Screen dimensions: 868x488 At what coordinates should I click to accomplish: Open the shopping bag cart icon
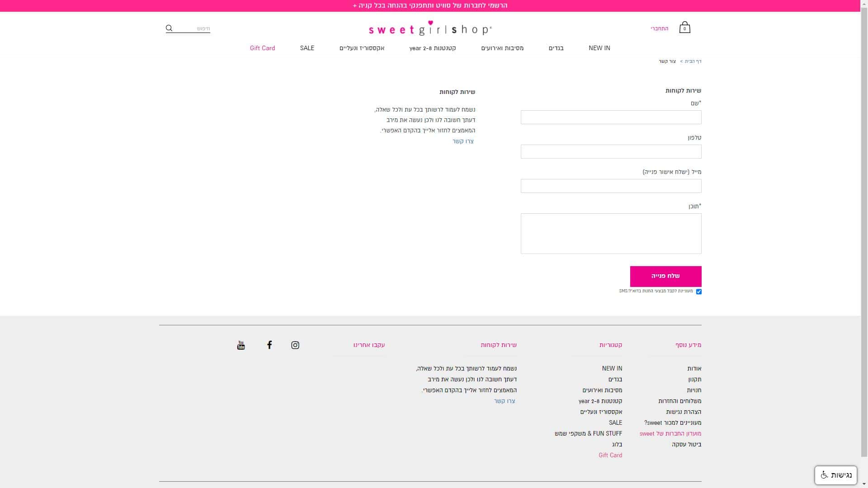[684, 28]
